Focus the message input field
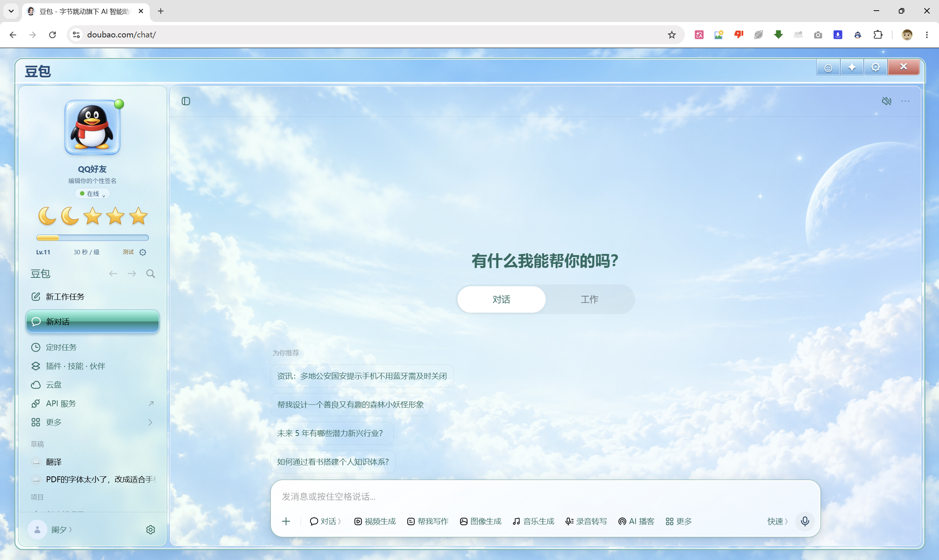Image resolution: width=939 pixels, height=560 pixels. [x=545, y=496]
